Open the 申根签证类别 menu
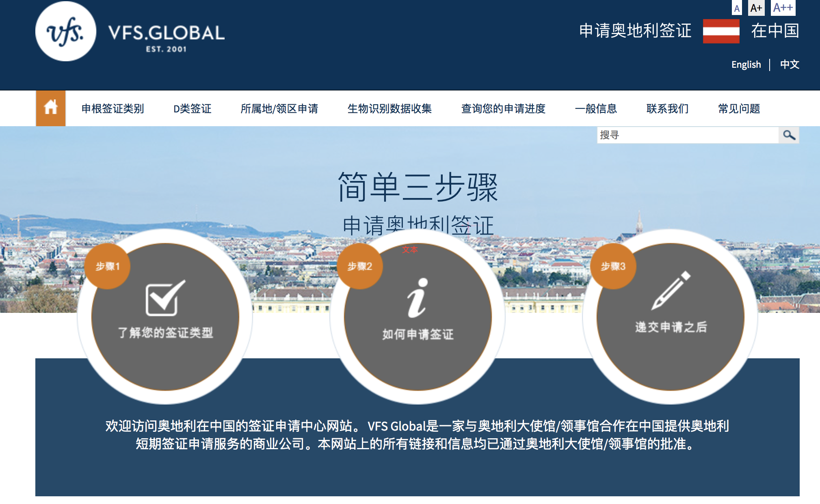Image resolution: width=820 pixels, height=504 pixels. (x=113, y=109)
